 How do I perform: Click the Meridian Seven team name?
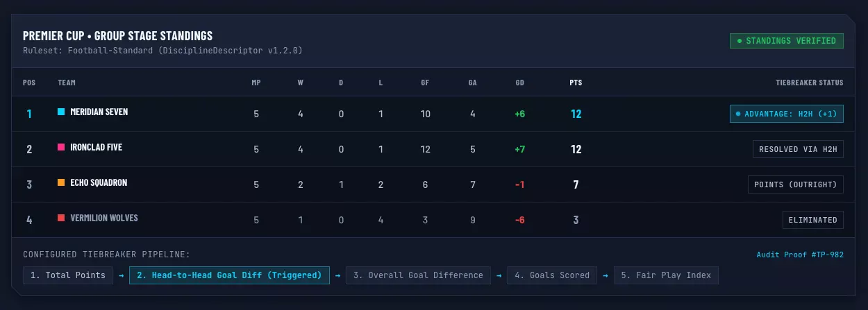tap(99, 112)
